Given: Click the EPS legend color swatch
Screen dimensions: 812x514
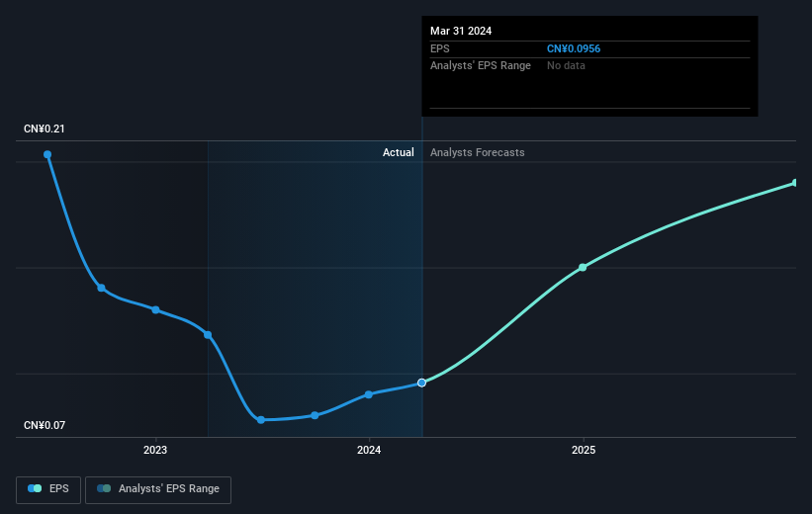Looking at the screenshot, I should pyautogui.click(x=35, y=488).
